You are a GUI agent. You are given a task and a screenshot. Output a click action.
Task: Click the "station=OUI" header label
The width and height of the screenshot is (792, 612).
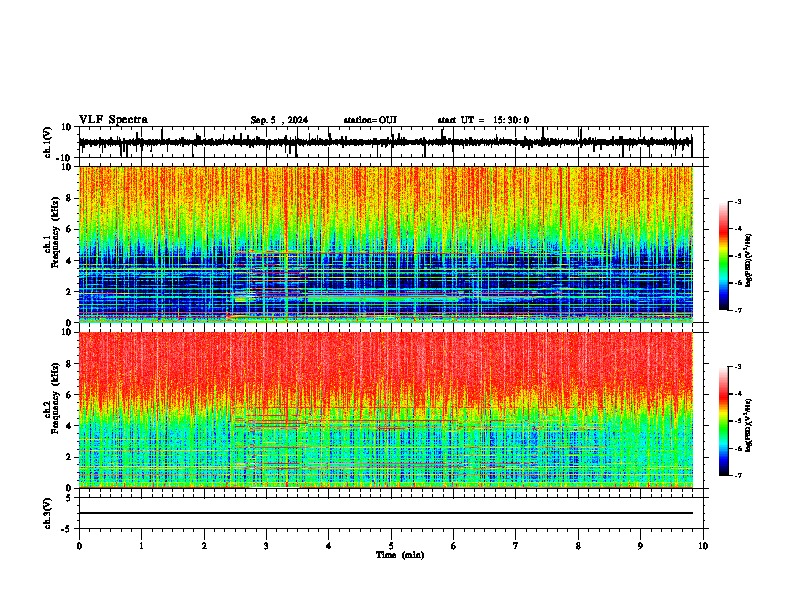[370, 120]
